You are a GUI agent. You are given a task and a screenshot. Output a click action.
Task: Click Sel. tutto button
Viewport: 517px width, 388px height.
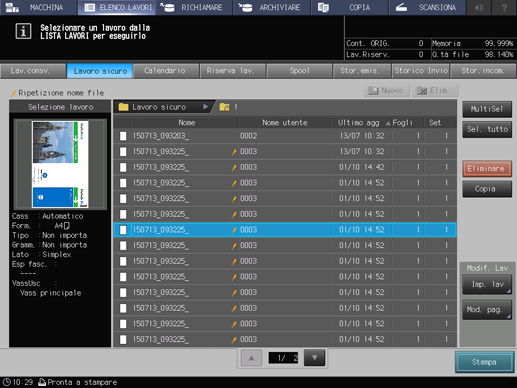(487, 129)
